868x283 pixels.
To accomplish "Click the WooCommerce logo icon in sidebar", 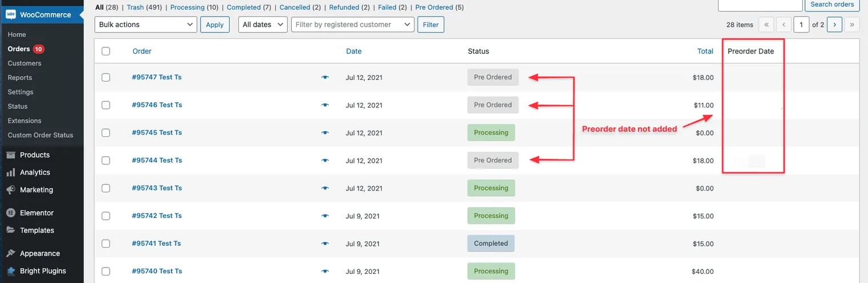I will (10, 15).
